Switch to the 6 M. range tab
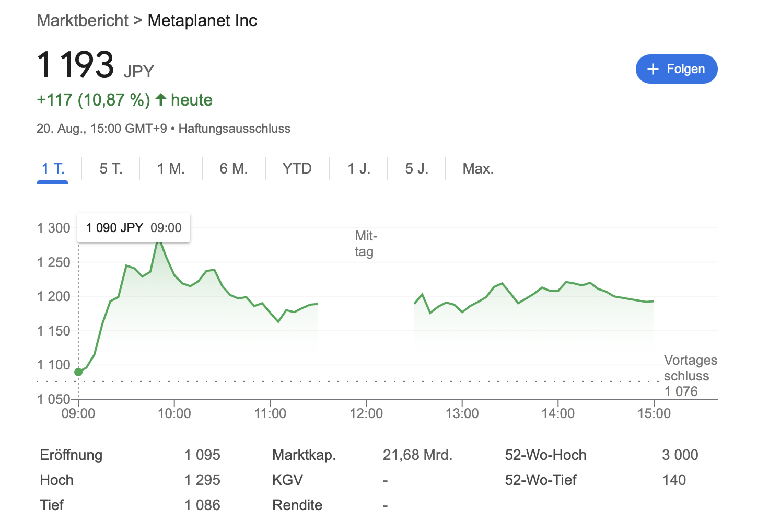This screenshot has width=769, height=532. [234, 168]
